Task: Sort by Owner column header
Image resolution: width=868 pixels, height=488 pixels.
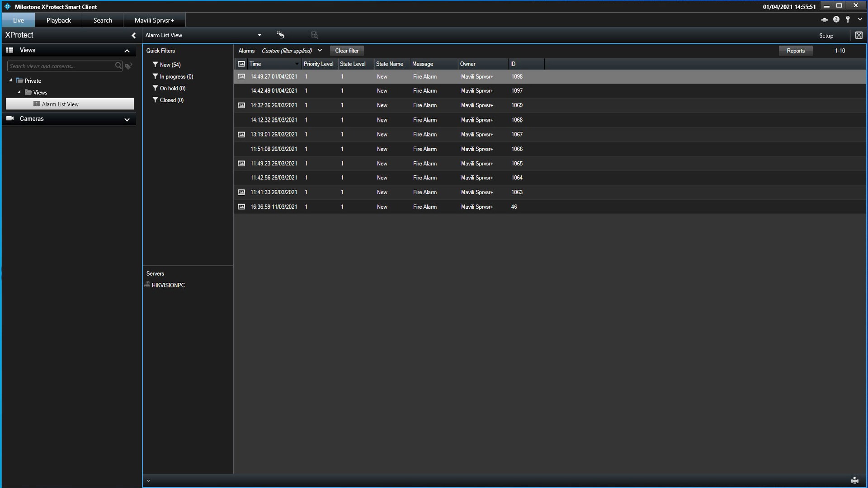Action: pyautogui.click(x=483, y=64)
